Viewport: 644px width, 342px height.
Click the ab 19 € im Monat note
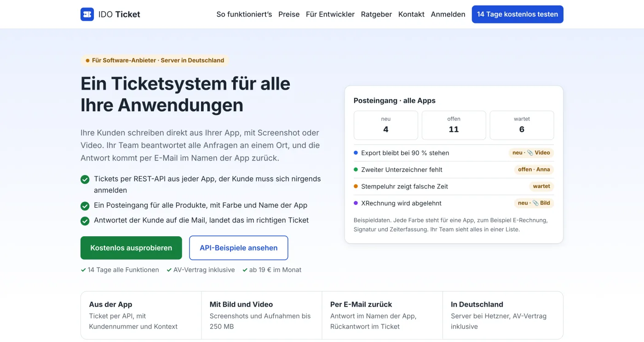pyautogui.click(x=272, y=270)
